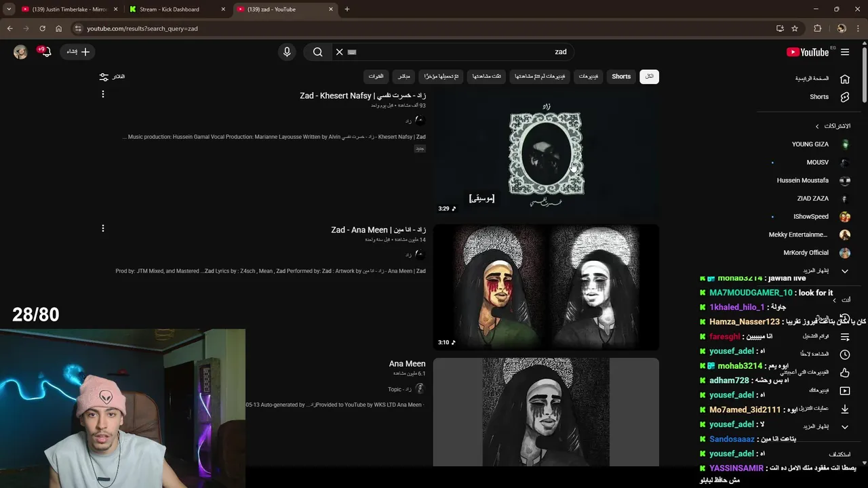Open Shorts from the sidebar
The height and width of the screenshot is (488, 868).
coord(819,97)
